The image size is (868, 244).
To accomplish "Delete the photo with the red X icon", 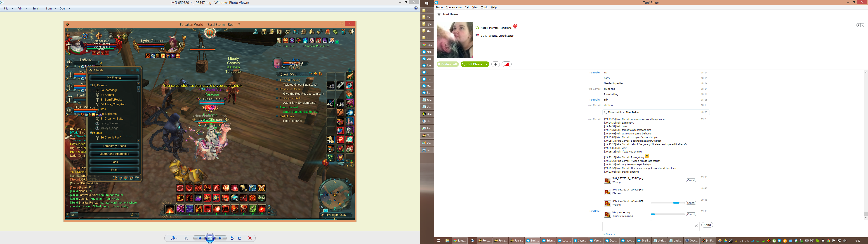I will (250, 238).
